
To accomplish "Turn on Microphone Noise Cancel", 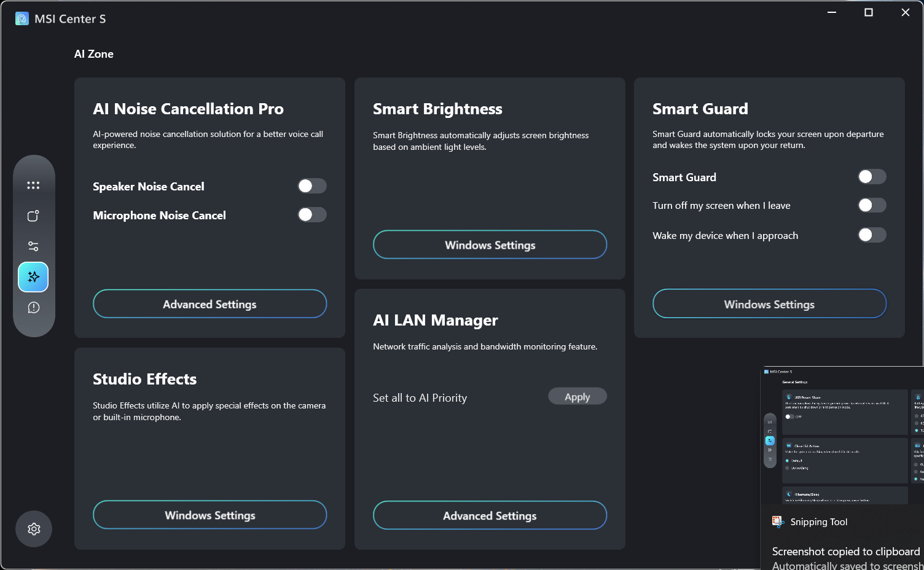I will (312, 215).
